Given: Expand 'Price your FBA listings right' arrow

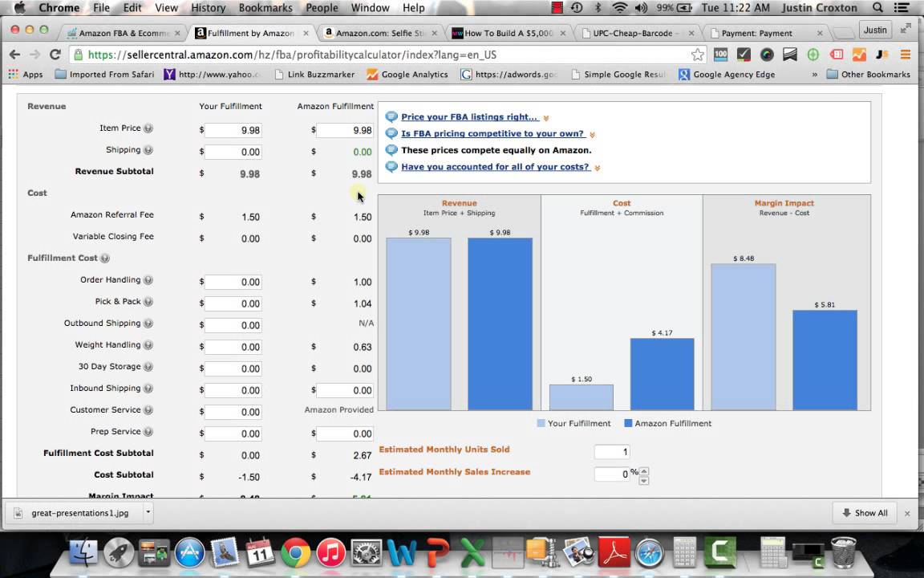Looking at the screenshot, I should (x=546, y=118).
